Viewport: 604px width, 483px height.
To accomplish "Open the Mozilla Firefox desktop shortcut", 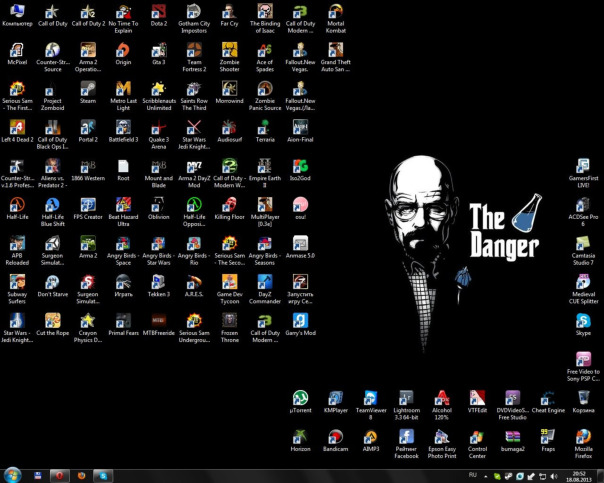I will point(583,444).
